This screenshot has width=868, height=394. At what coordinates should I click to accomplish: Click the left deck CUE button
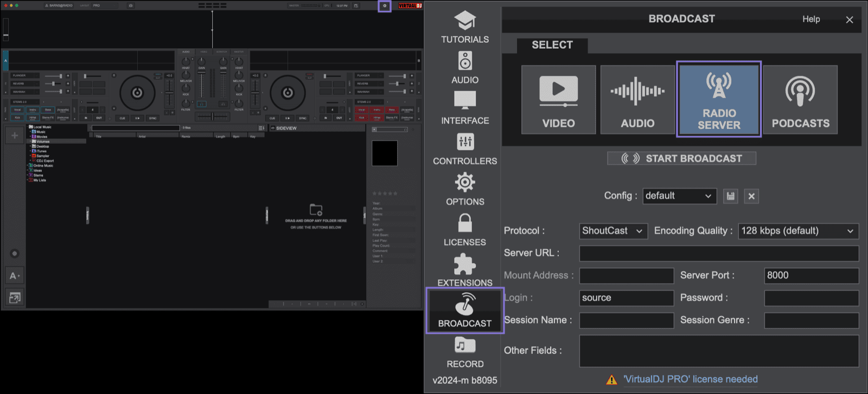(122, 118)
